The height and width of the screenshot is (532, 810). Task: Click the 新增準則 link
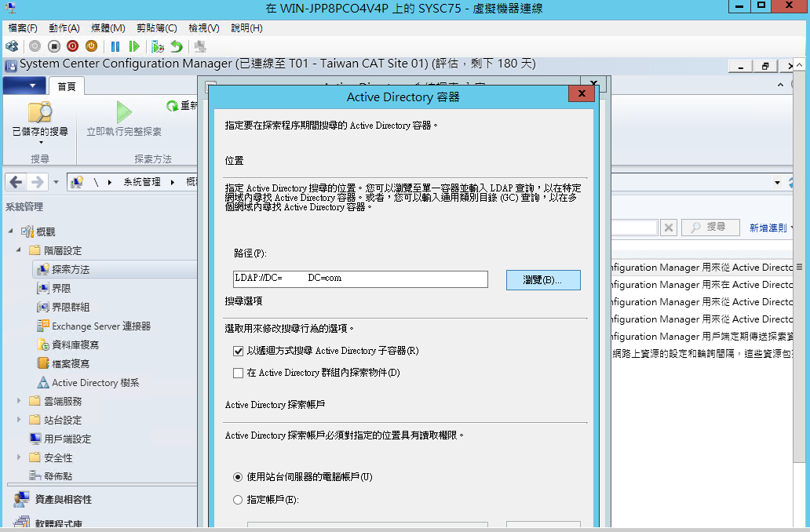click(770, 228)
